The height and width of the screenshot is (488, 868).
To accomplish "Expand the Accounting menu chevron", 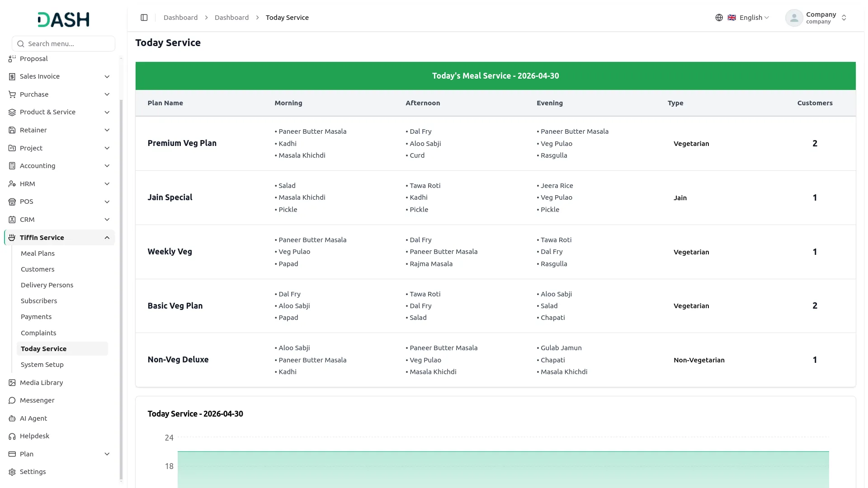I will click(107, 166).
